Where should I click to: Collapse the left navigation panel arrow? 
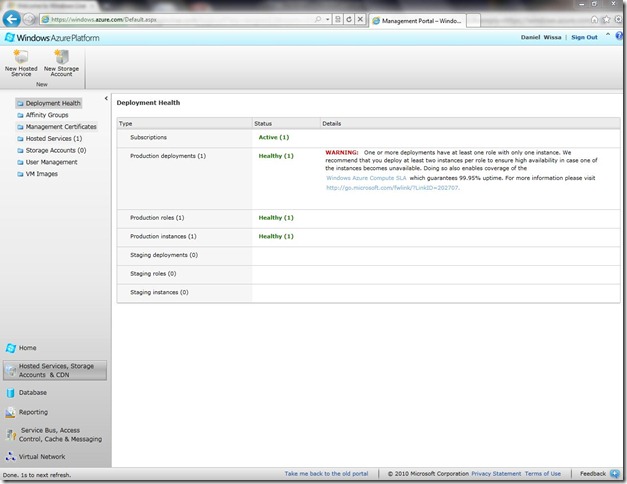(x=107, y=99)
